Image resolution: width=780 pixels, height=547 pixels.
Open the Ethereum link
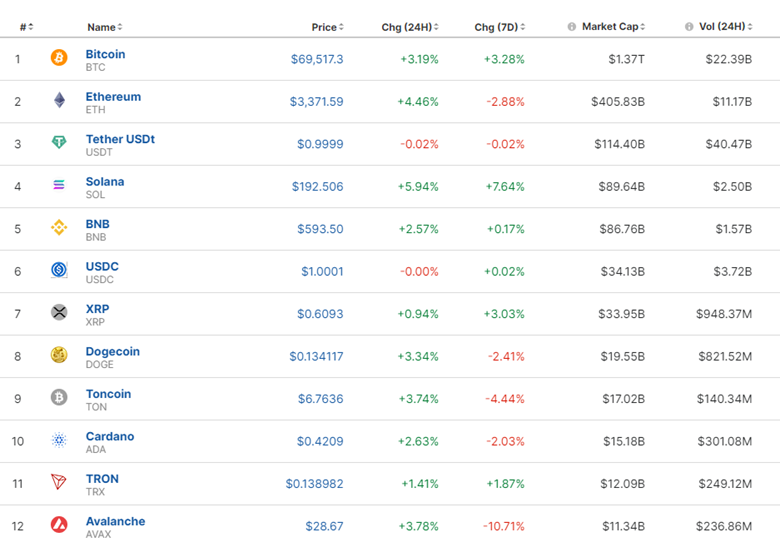click(x=113, y=96)
